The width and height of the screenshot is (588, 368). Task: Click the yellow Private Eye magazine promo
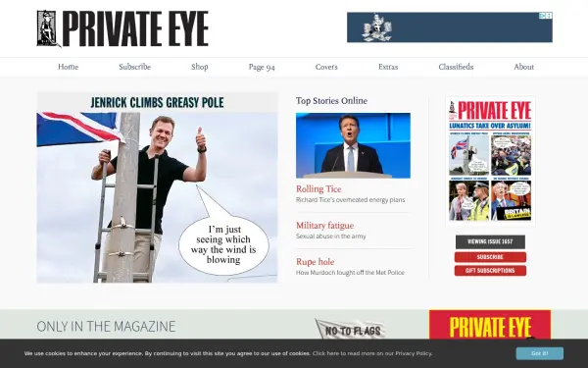[x=490, y=325]
